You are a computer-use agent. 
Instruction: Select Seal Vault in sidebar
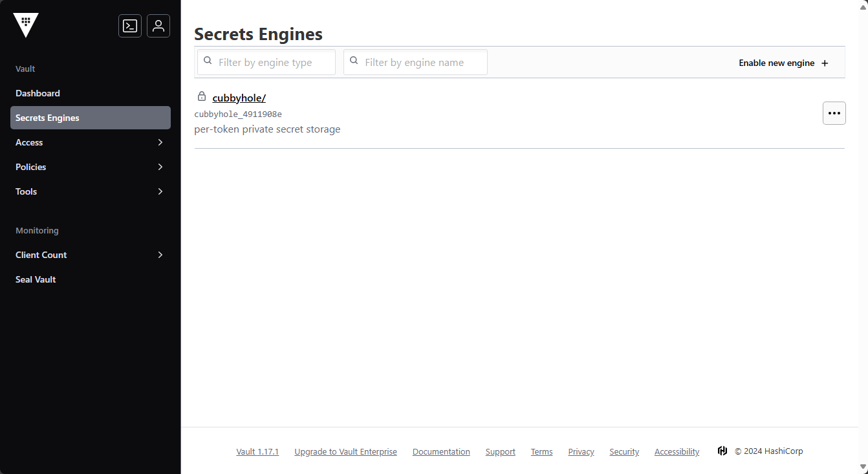[91, 279]
